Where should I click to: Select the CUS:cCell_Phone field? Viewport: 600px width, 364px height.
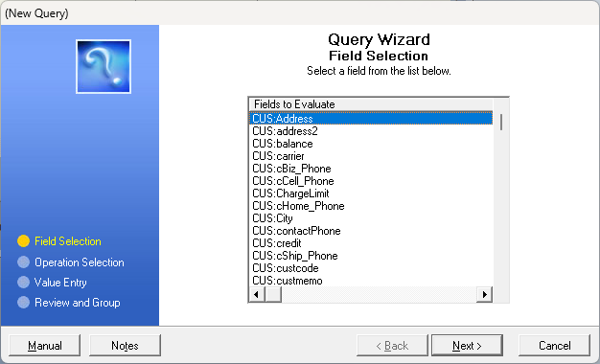371,181
